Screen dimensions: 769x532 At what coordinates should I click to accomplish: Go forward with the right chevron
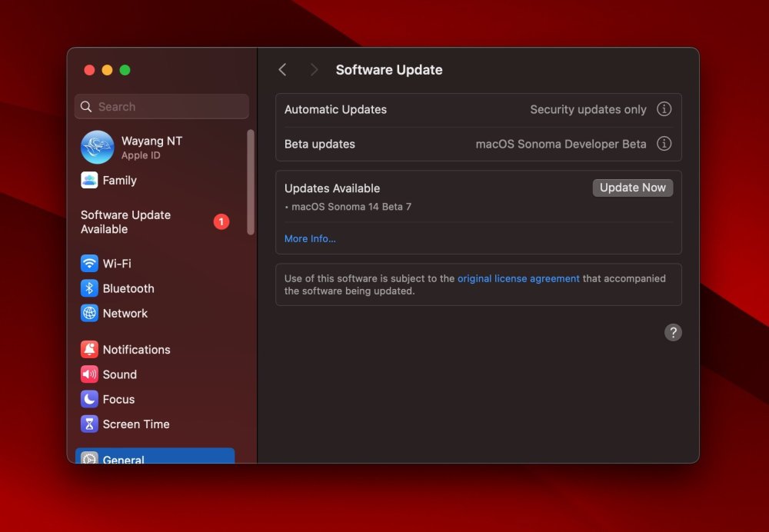coord(314,70)
